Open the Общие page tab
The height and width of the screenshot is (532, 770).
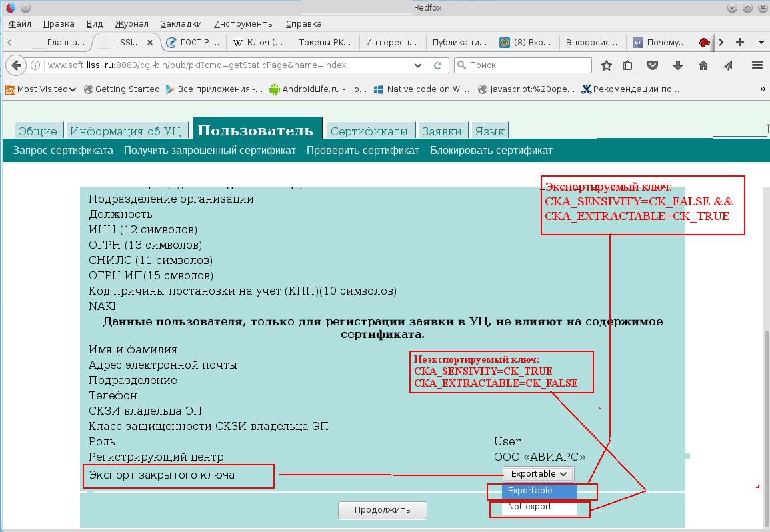(x=38, y=131)
